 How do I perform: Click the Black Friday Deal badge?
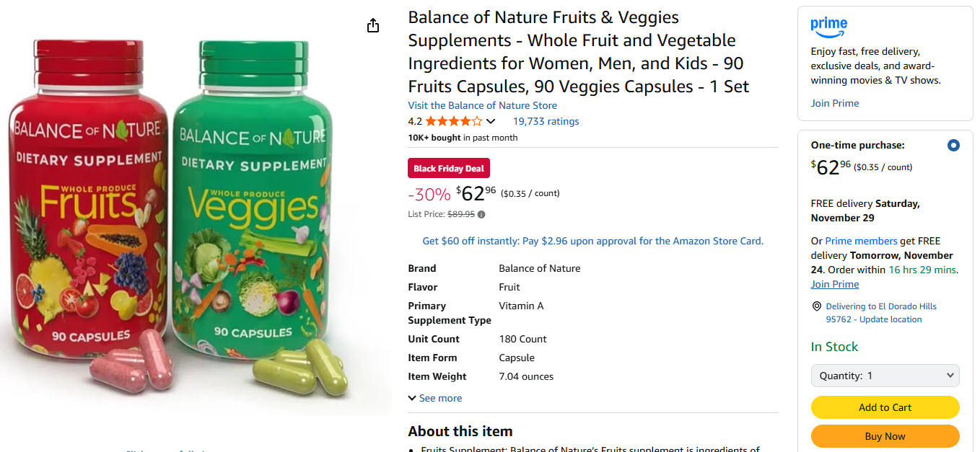click(x=449, y=169)
